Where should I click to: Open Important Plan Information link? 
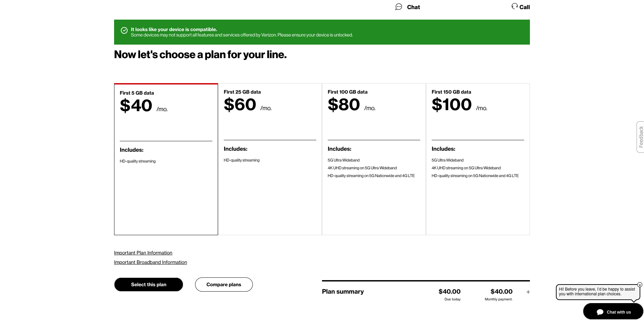pyautogui.click(x=143, y=253)
